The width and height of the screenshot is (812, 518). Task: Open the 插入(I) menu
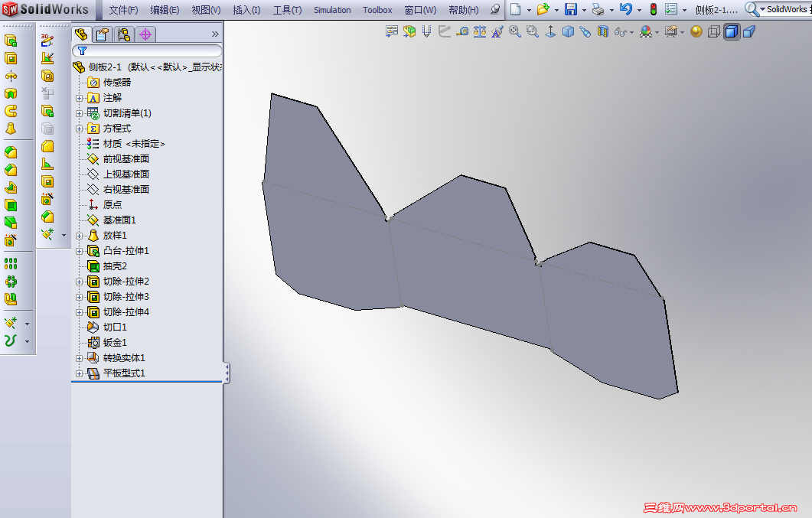[x=246, y=10]
